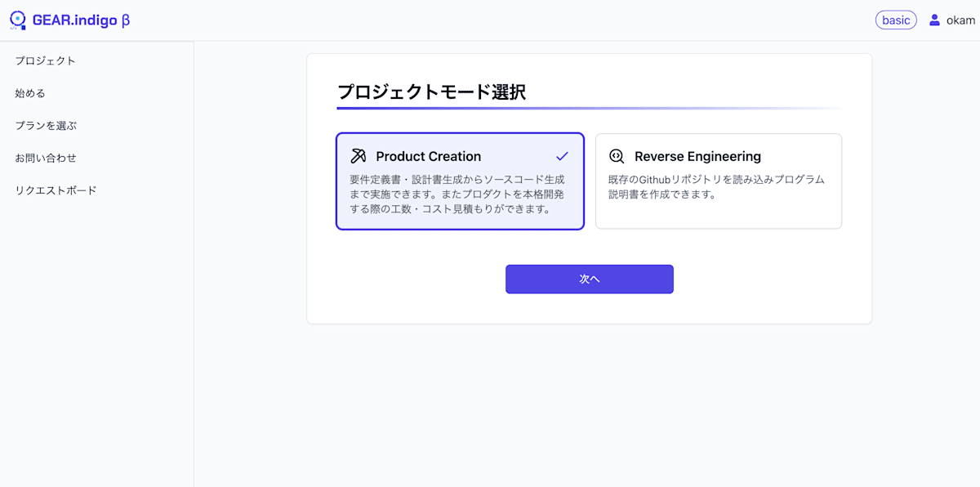Click the プロジェクトモード選択 heading
The height and width of the screenshot is (487, 980).
point(434,92)
